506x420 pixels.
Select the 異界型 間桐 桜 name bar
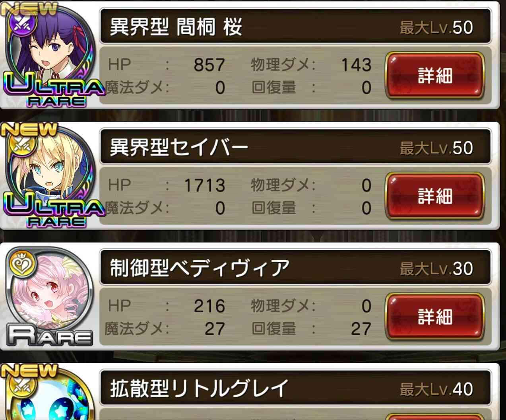click(x=295, y=27)
